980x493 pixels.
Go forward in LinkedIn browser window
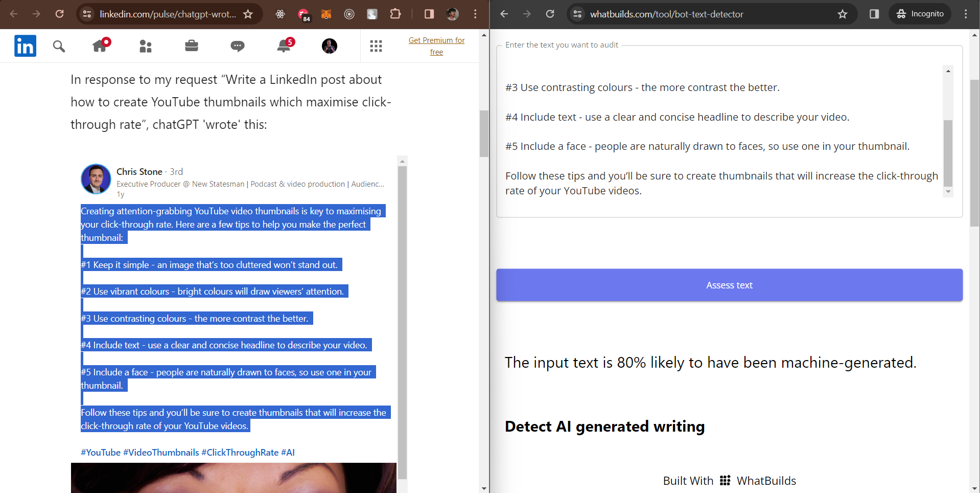(x=36, y=14)
